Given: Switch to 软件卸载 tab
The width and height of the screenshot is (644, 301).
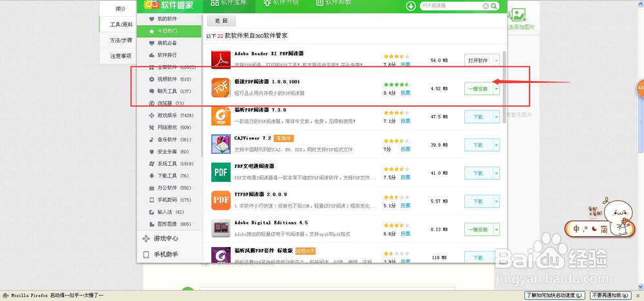Looking at the screenshot, I should 334,3.
